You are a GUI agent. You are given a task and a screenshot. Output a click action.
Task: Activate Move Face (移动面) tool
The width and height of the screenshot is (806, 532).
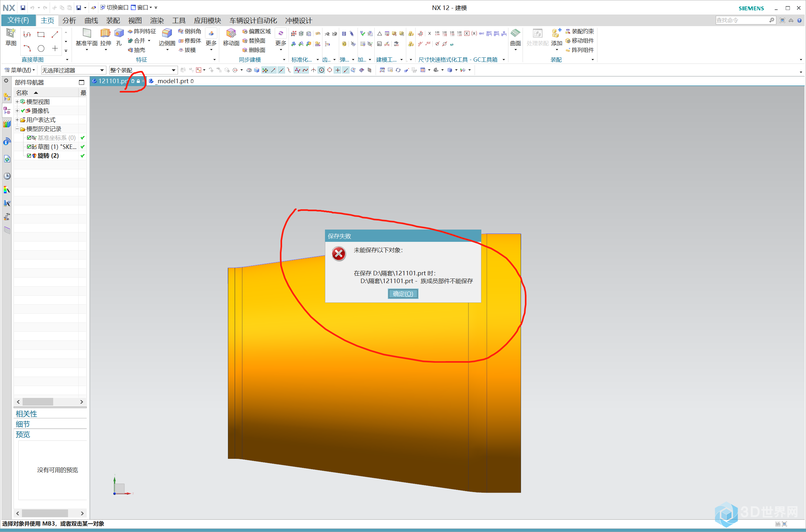231,37
